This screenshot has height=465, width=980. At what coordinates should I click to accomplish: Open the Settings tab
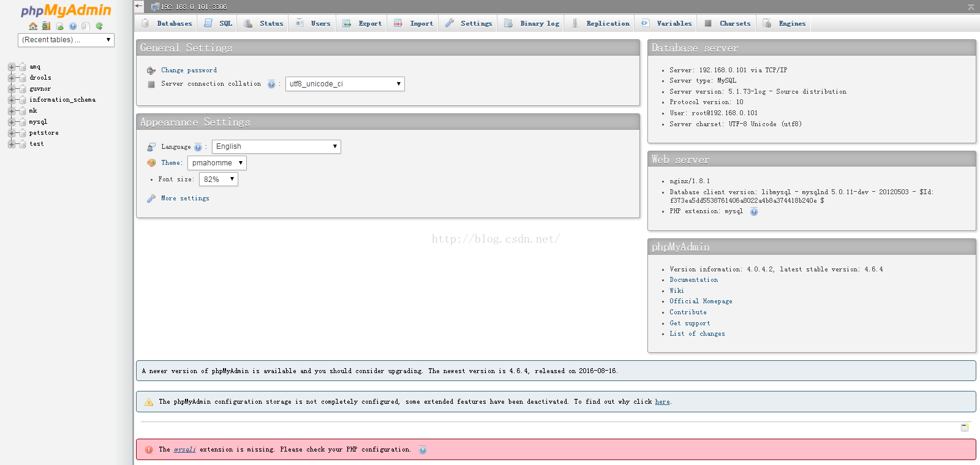[468, 23]
